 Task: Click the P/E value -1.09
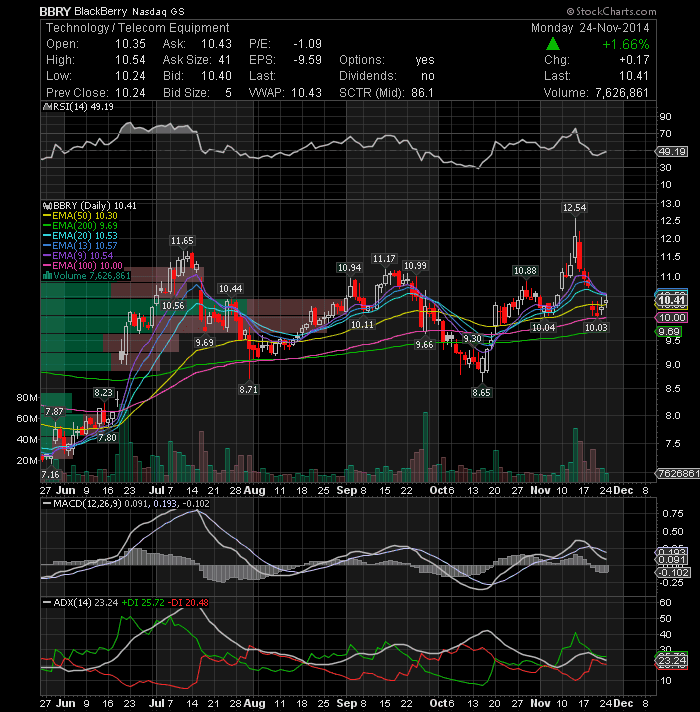[307, 44]
